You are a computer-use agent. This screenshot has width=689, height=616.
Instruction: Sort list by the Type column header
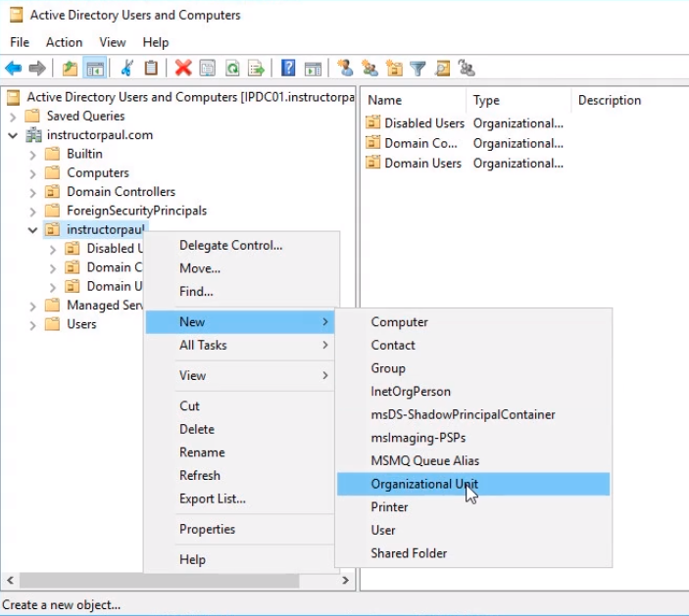pyautogui.click(x=486, y=100)
